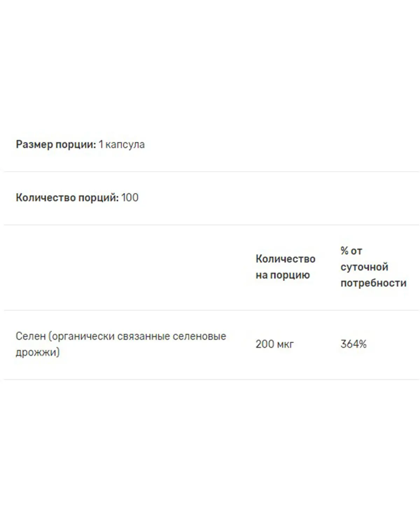Select the '100' servings count value
The height and width of the screenshot is (525, 420).
click(130, 198)
